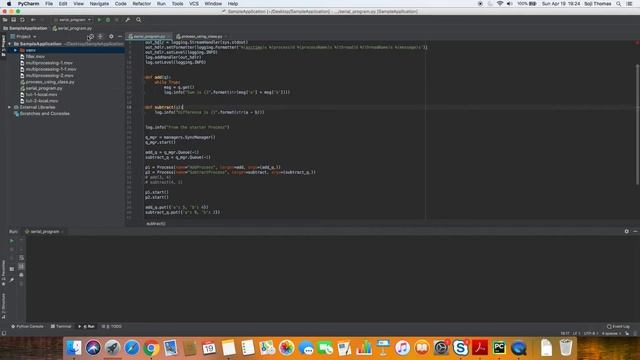Click the pin tab icon in Run panel
The height and width of the screenshot is (360, 640).
[11, 280]
